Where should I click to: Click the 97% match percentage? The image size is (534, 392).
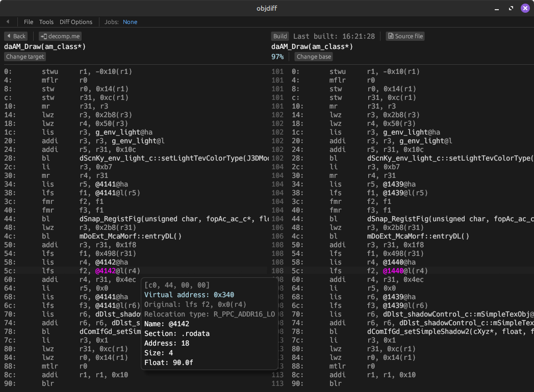pos(277,57)
